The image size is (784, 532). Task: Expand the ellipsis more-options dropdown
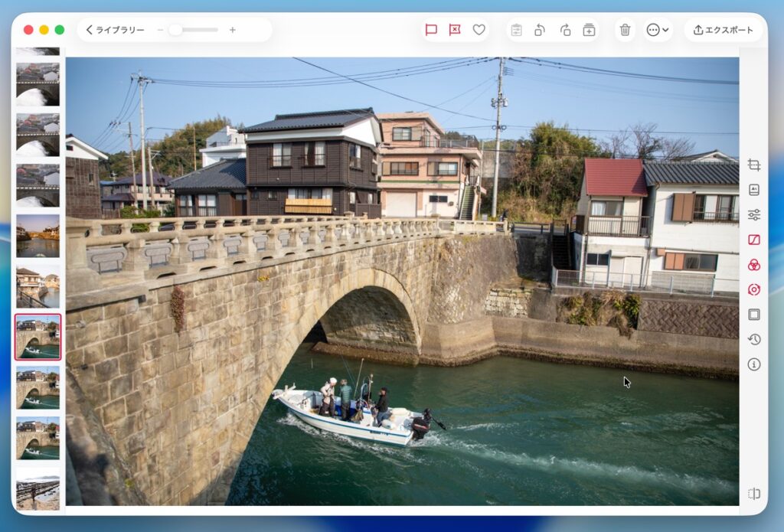658,30
